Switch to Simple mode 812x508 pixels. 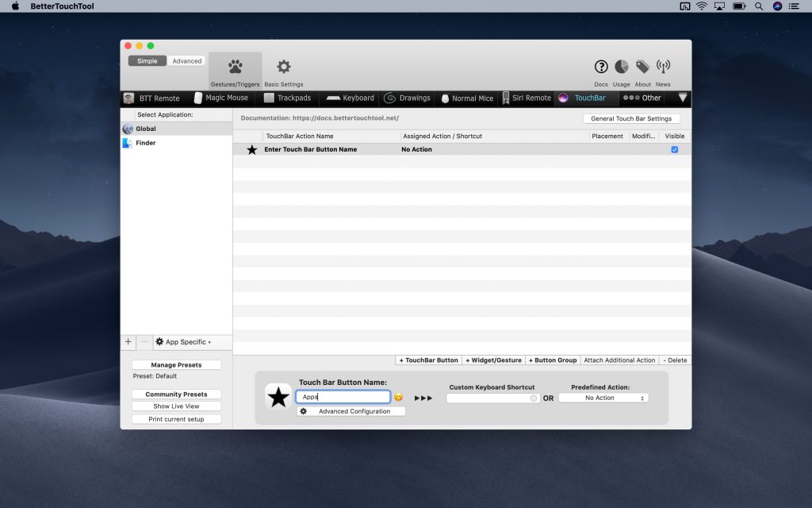(147, 60)
